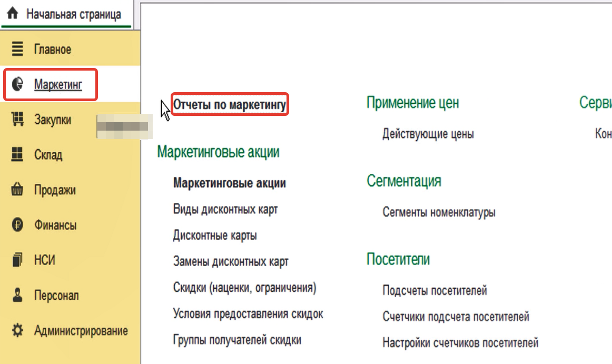Viewport: 612px width, 364px height.
Task: Click the ruble coin Финансы icon
Action: pos(18,225)
